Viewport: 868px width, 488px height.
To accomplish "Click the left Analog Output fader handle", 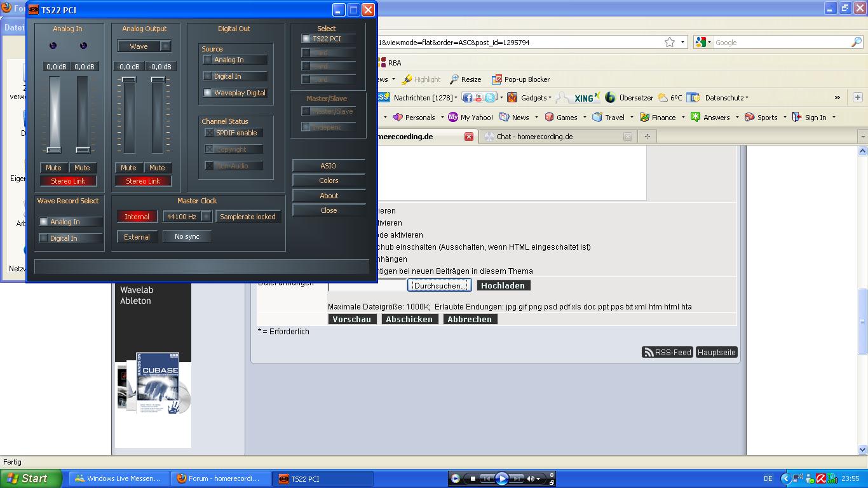I will 129,79.
